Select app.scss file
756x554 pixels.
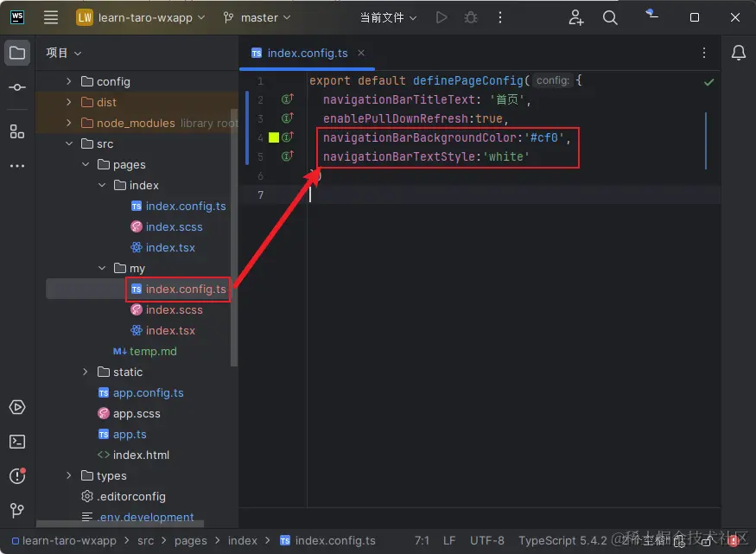(x=130, y=413)
